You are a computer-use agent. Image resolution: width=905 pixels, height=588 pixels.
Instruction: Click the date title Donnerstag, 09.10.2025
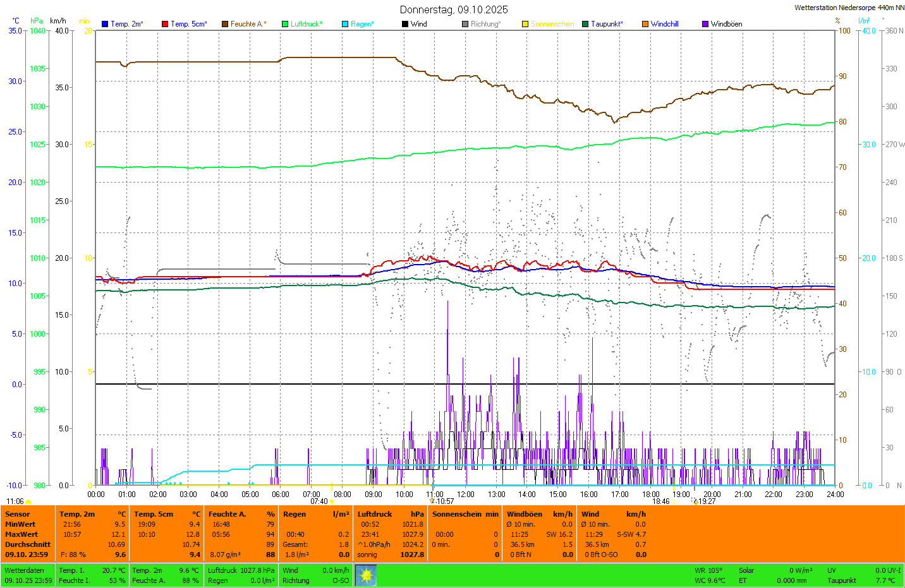453,9
